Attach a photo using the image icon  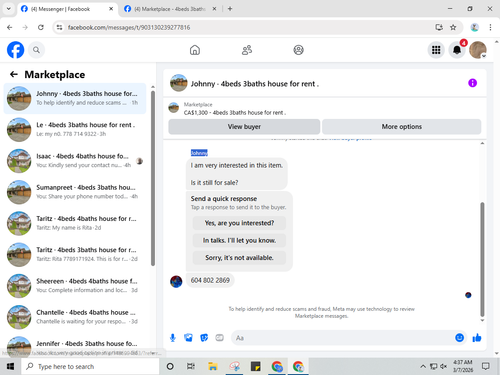[188, 338]
